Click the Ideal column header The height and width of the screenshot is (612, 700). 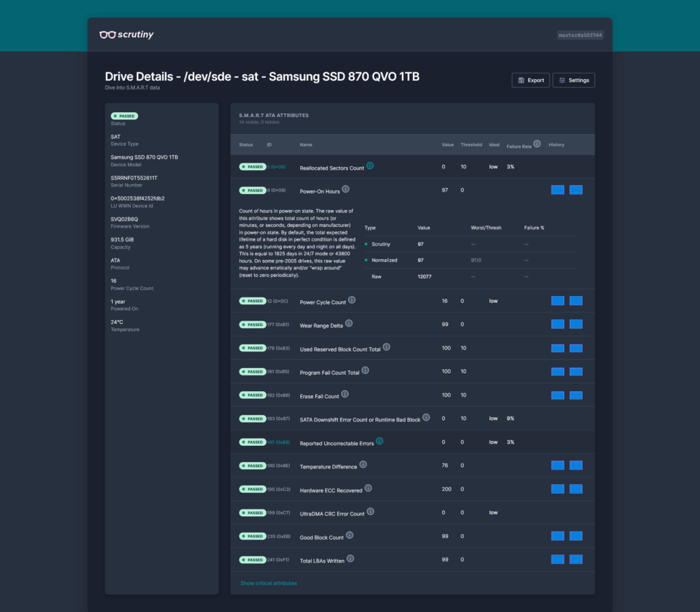[x=494, y=145]
